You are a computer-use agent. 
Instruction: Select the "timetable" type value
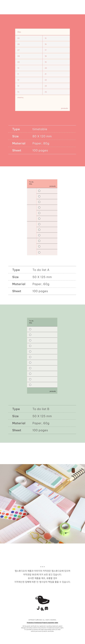click(x=40, y=129)
